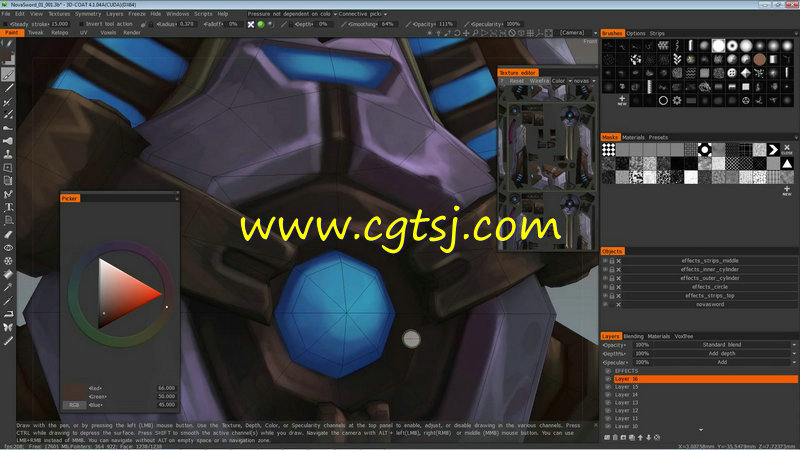This screenshot has height=450, width=800.
Task: Switch to Voxels room tab
Action: 108,33
